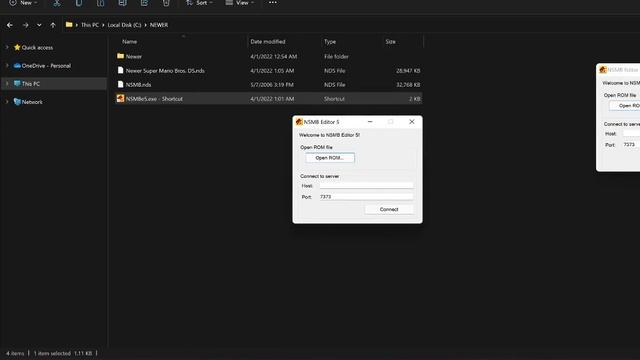Click the Delete trash icon

pos(166,3)
